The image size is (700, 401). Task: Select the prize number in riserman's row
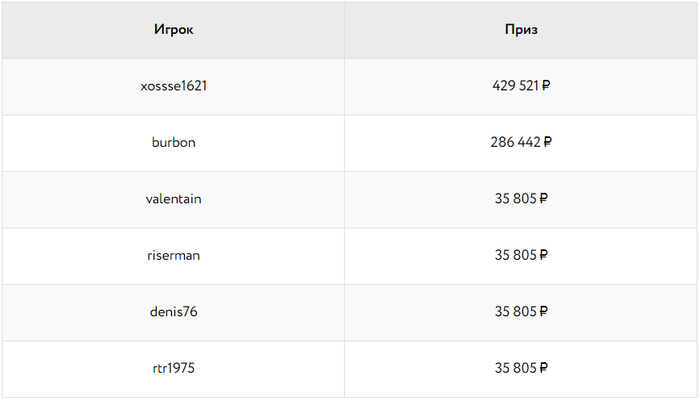[x=516, y=255]
